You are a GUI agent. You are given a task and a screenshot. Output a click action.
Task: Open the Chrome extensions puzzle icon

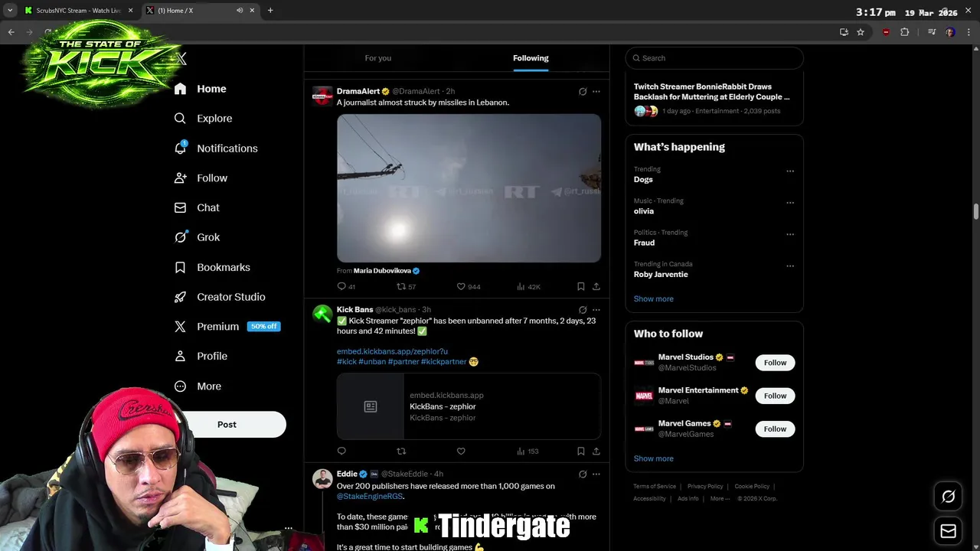pos(904,32)
